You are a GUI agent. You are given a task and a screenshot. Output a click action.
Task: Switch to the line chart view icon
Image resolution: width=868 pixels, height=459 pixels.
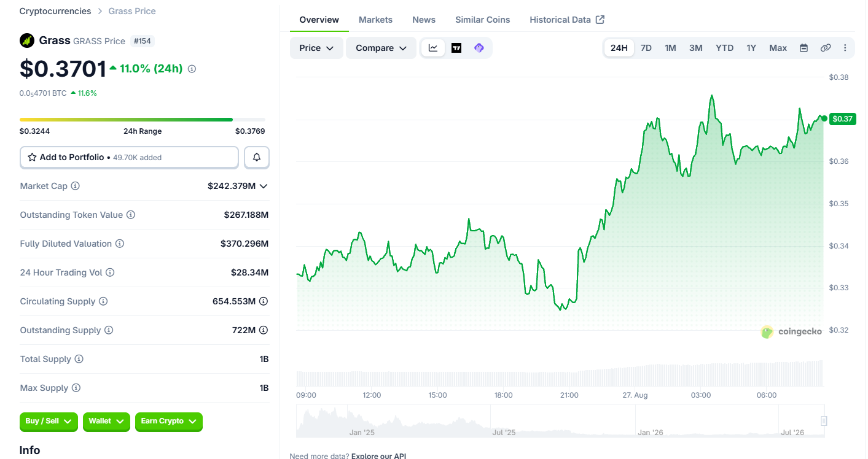433,48
